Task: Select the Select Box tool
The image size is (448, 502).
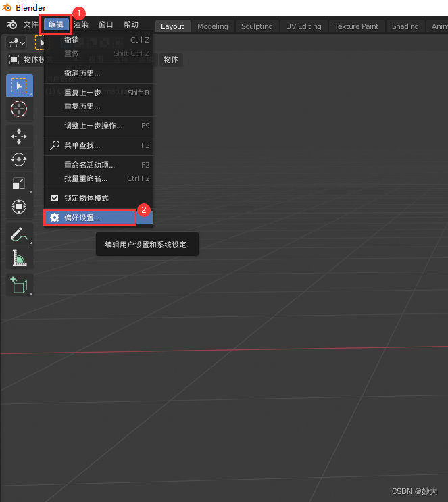Action: tap(20, 86)
